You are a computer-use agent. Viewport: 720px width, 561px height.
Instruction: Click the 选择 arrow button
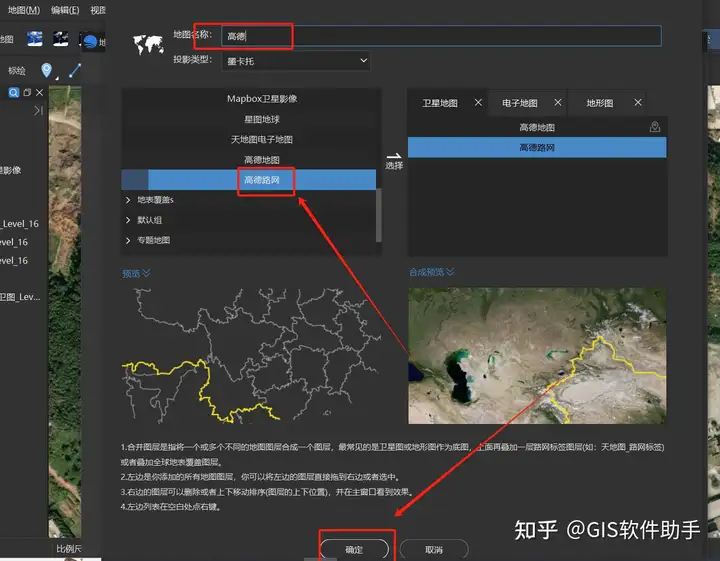(394, 161)
